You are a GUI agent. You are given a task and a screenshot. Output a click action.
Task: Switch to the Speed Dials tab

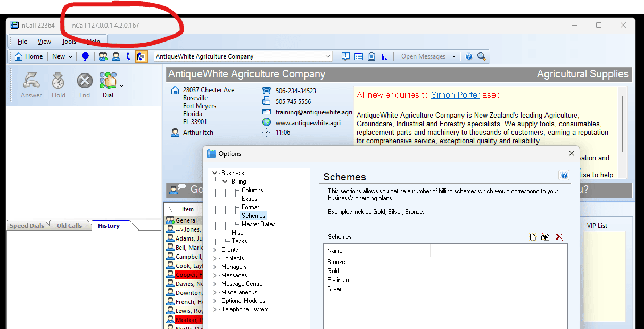point(27,226)
